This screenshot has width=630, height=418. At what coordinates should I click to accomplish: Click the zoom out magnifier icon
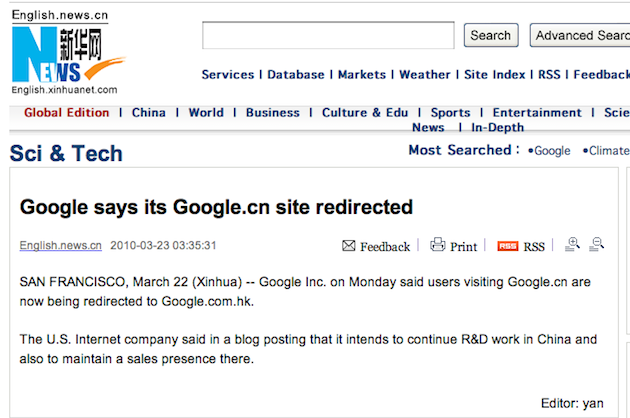(x=598, y=244)
